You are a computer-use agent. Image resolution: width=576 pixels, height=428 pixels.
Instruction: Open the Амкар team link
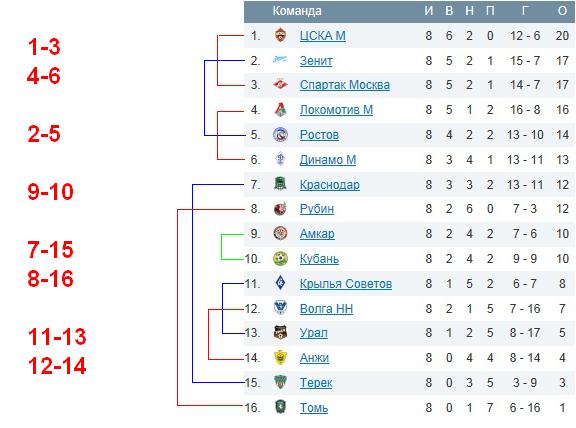[317, 234]
